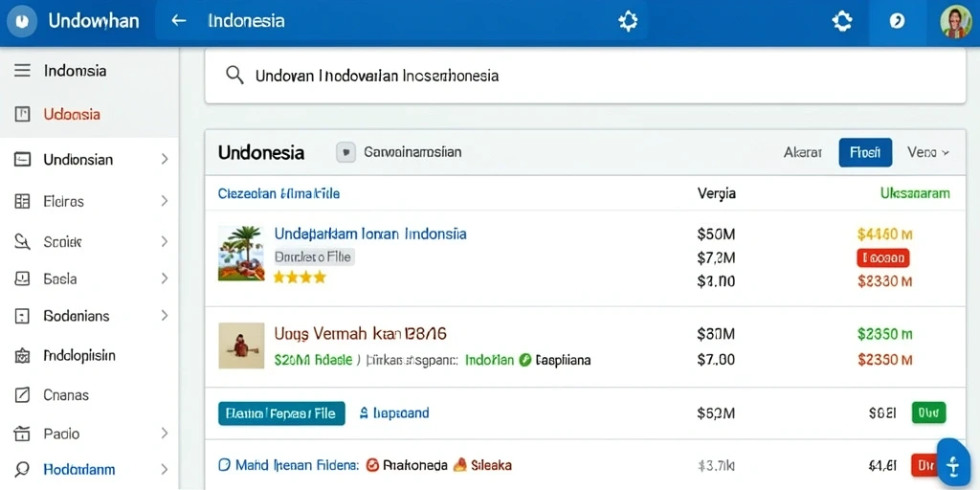Click the lrapeoand link
This screenshot has width=980, height=490.
click(x=401, y=413)
